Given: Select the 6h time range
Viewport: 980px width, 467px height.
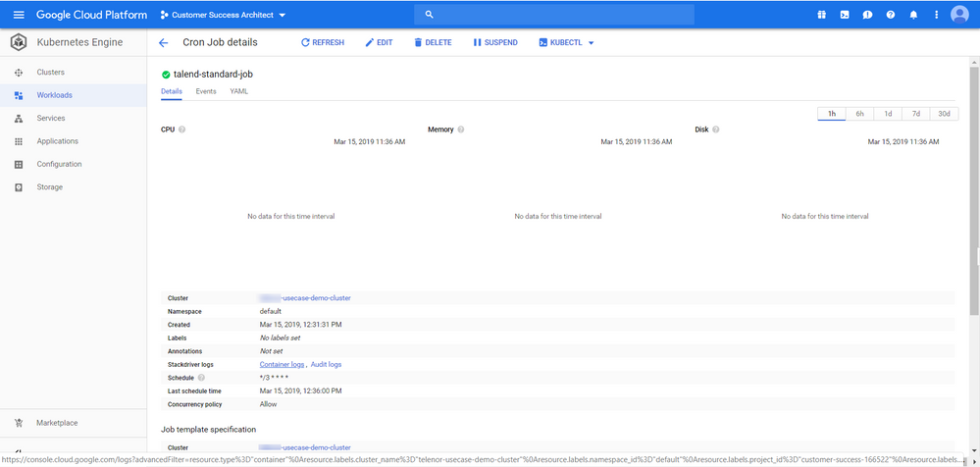Looking at the screenshot, I should click(x=859, y=114).
